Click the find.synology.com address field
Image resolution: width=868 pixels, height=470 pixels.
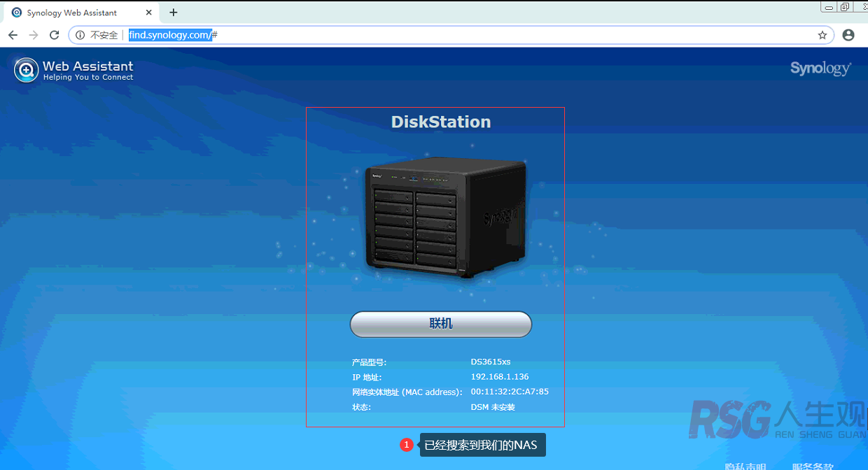[x=451, y=35]
